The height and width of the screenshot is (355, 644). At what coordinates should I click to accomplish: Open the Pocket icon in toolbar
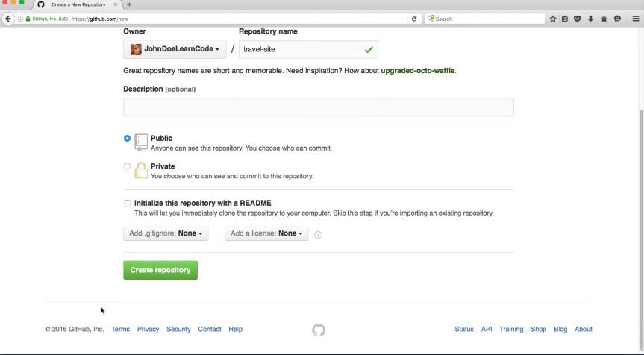(578, 19)
